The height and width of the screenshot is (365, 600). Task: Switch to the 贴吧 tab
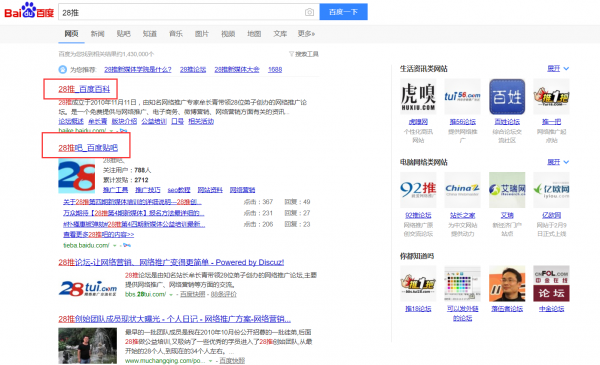123,34
